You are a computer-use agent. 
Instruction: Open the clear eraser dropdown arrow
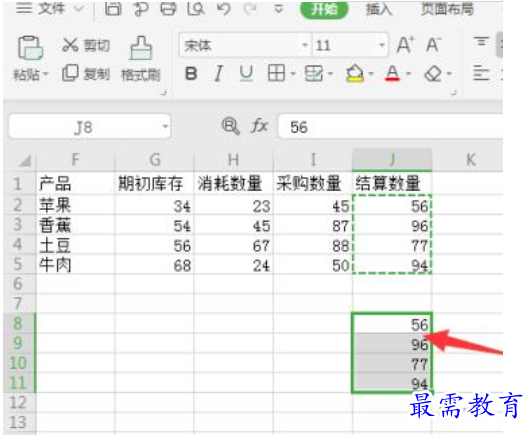point(450,74)
